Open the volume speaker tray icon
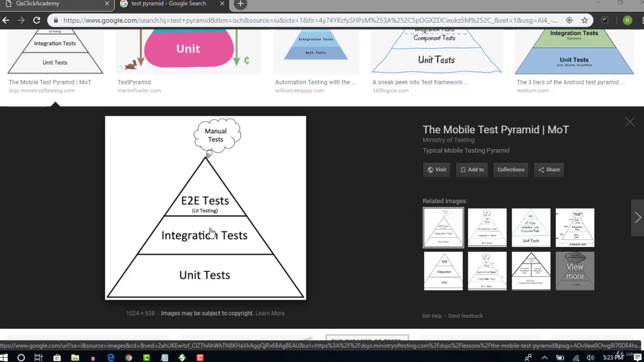Image resolution: width=644 pixels, height=362 pixels. 590,357
